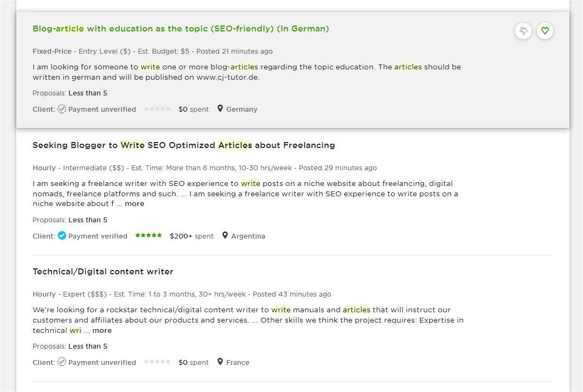Screen dimensions: 583x392
Task: Open the "Seeking Blogger to Write SEO Optimized Articles" job
Action: (183, 145)
